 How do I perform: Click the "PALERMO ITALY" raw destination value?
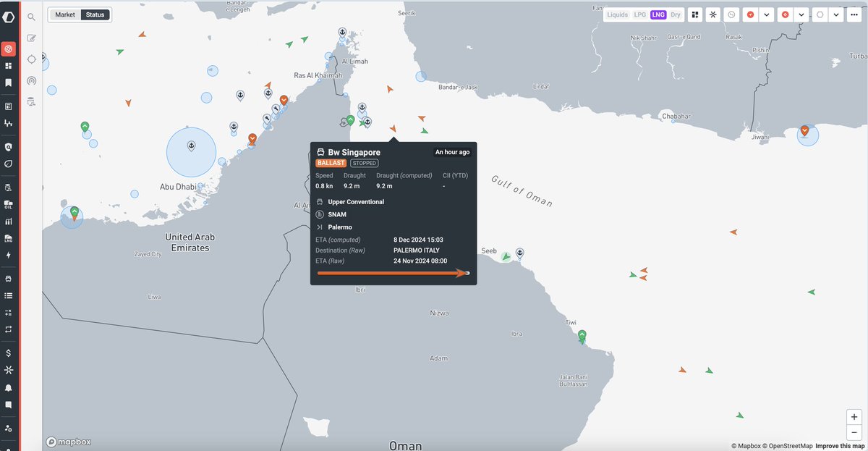tap(416, 250)
